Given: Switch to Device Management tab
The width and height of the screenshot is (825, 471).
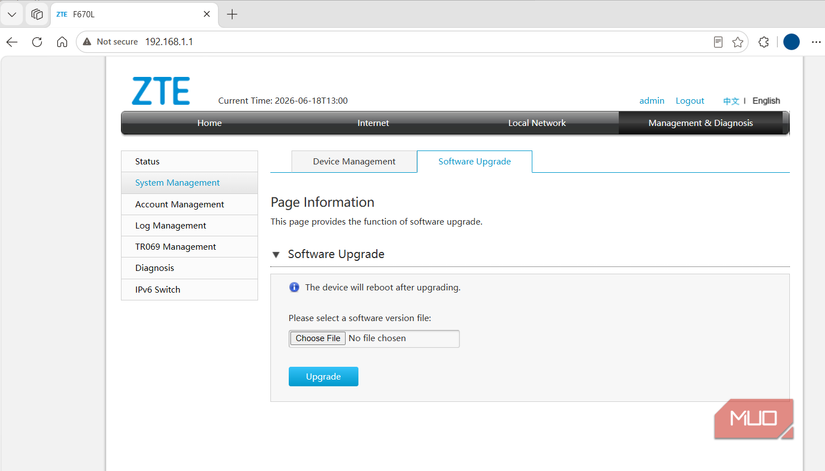Looking at the screenshot, I should pyautogui.click(x=354, y=162).
